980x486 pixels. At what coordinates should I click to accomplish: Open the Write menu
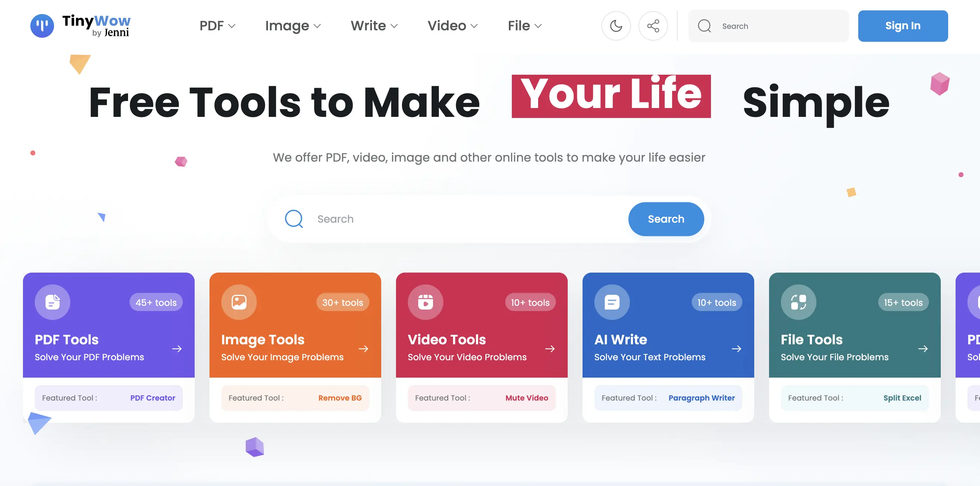(x=373, y=26)
